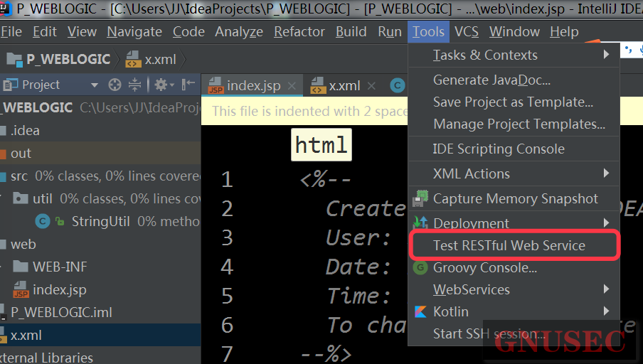Open the Run menu

click(x=390, y=31)
